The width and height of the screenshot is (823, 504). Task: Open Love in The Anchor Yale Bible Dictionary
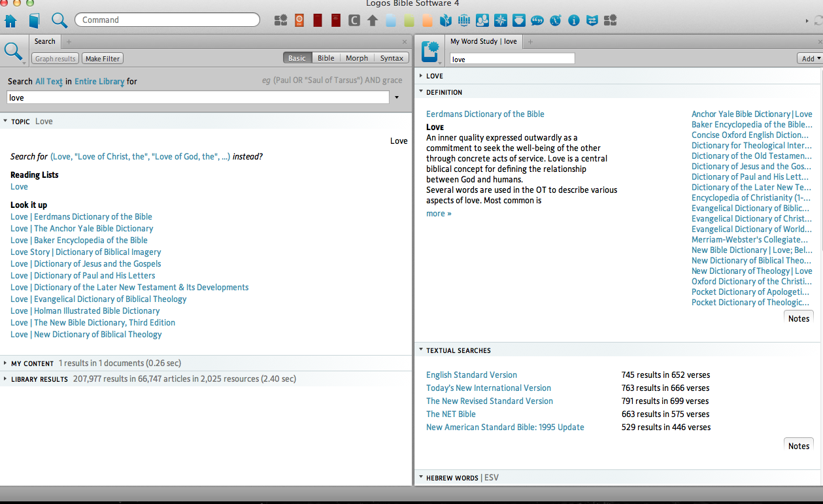point(82,229)
